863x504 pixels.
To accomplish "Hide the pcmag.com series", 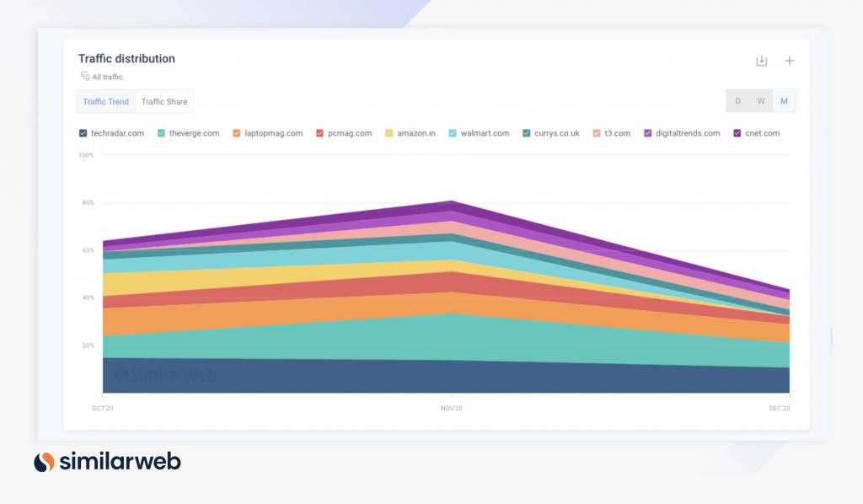I will pyautogui.click(x=320, y=133).
